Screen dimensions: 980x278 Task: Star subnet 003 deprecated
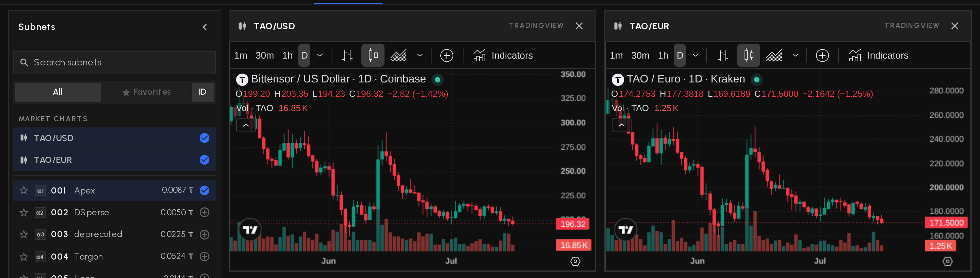point(23,234)
